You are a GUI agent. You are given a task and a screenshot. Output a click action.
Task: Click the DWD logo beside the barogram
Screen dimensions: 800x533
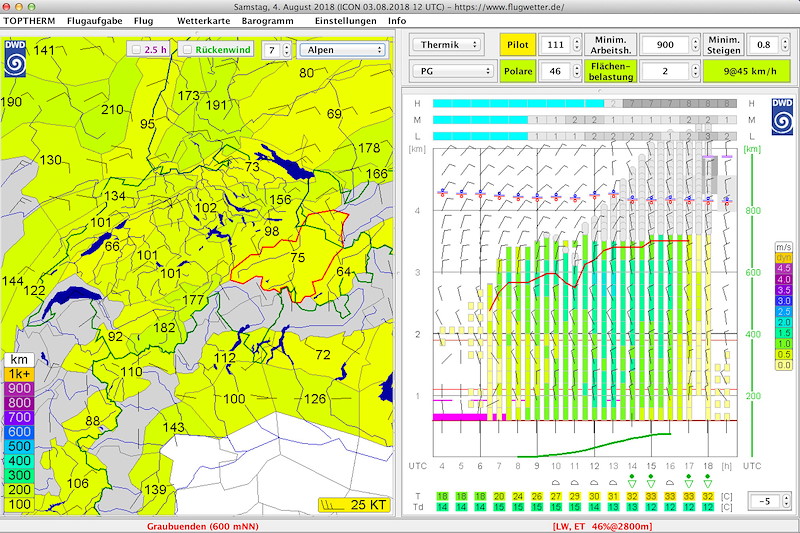783,115
